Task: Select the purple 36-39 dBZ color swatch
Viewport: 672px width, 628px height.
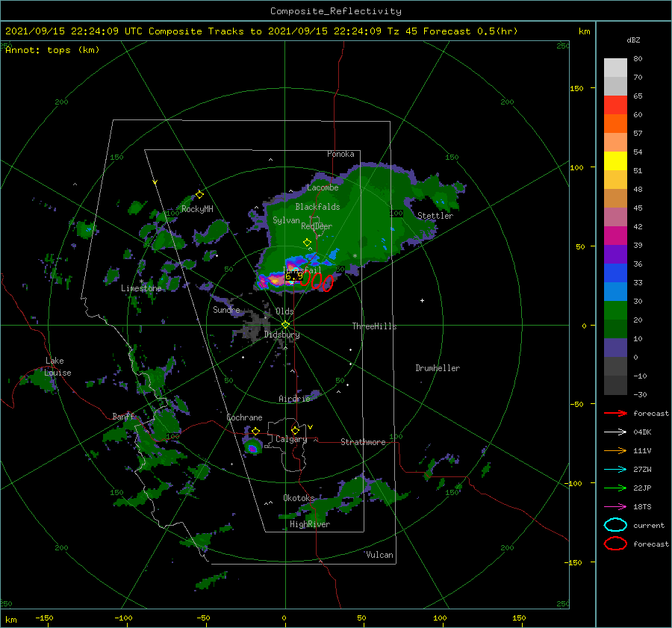Action: click(615, 255)
